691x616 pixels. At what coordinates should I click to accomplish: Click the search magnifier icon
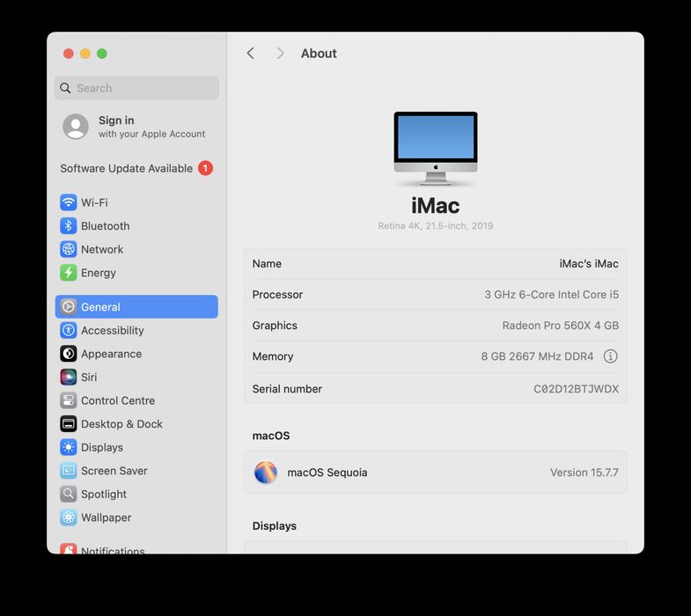(65, 88)
